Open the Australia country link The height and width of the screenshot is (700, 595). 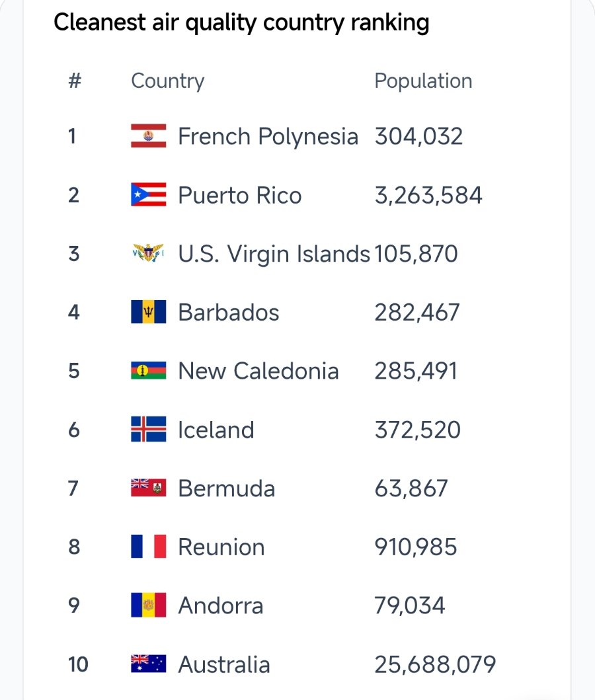(224, 664)
